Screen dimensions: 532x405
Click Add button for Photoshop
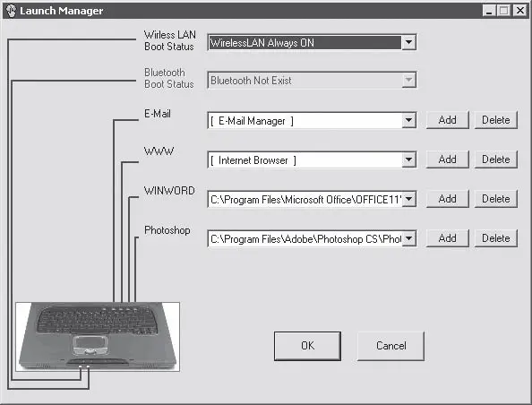(x=448, y=238)
